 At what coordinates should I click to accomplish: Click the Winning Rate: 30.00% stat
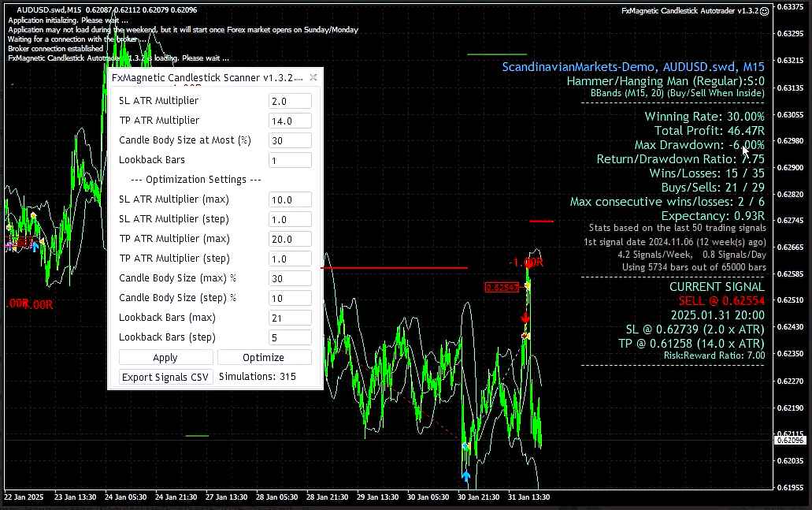704,117
